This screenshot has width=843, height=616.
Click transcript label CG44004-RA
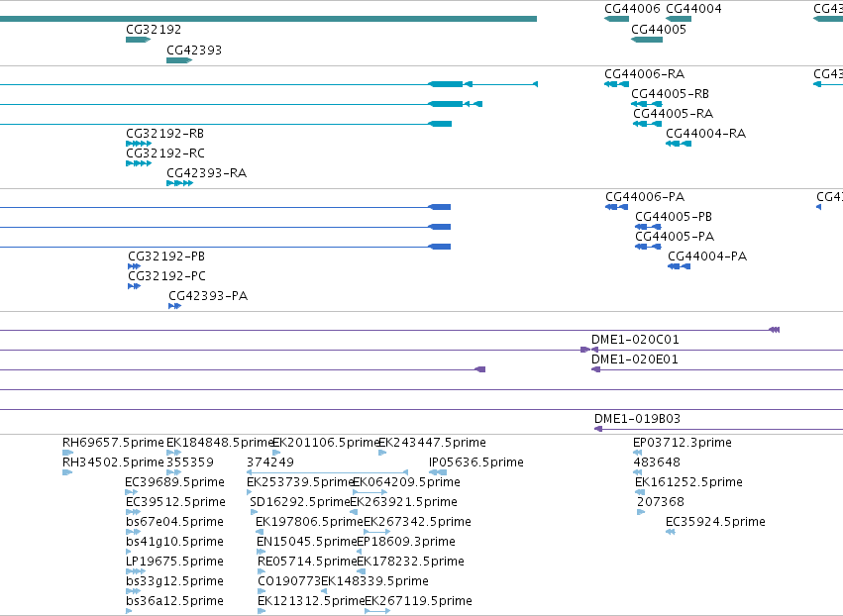pyautogui.click(x=706, y=134)
